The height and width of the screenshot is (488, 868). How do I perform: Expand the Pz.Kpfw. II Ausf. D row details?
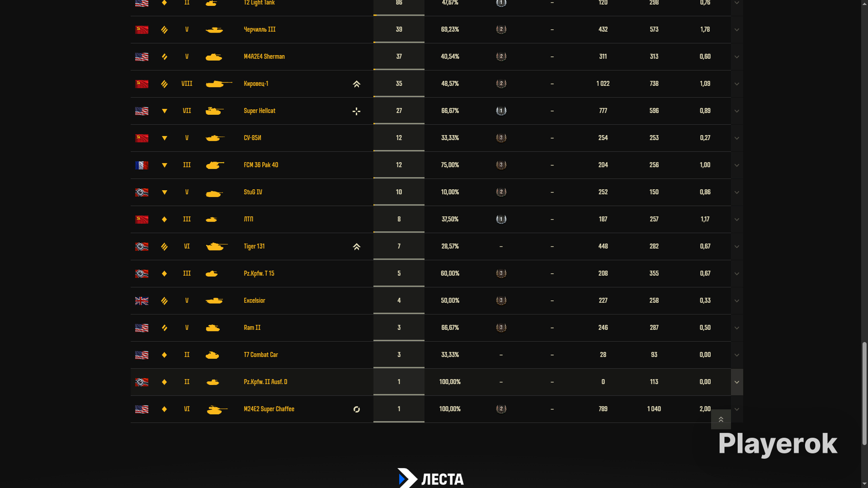[737, 382]
